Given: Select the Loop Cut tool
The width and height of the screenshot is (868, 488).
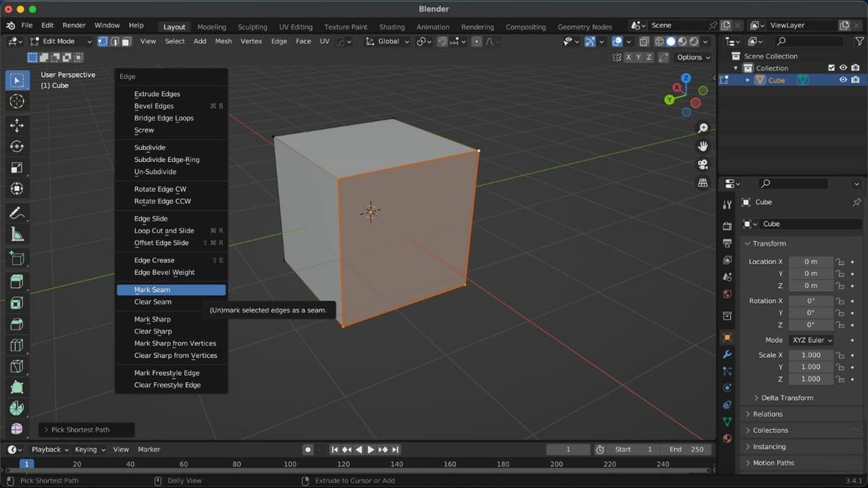Looking at the screenshot, I should pyautogui.click(x=17, y=345).
